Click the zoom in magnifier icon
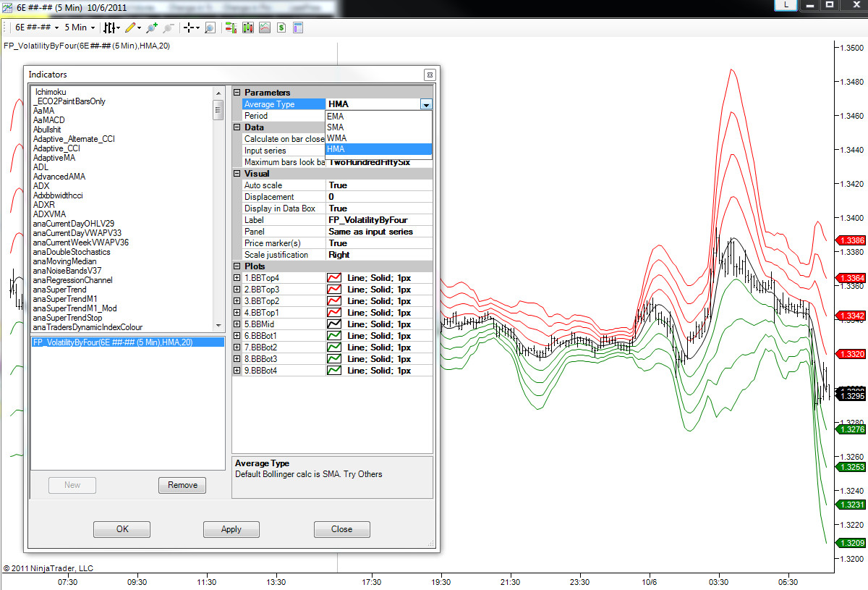 151,28
